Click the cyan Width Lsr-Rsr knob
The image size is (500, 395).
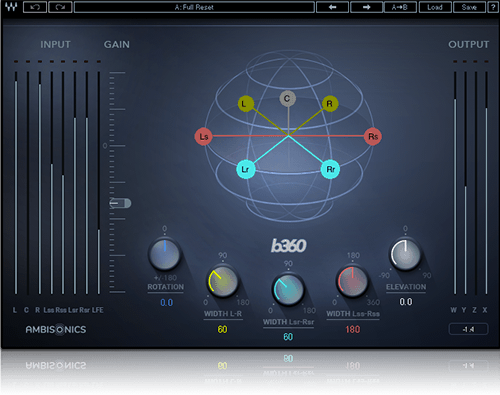(x=288, y=290)
